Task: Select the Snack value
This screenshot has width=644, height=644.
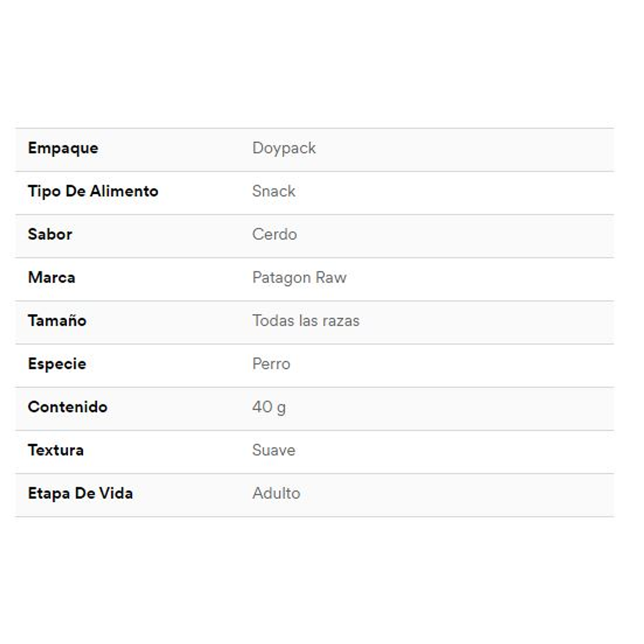Action: (x=273, y=191)
